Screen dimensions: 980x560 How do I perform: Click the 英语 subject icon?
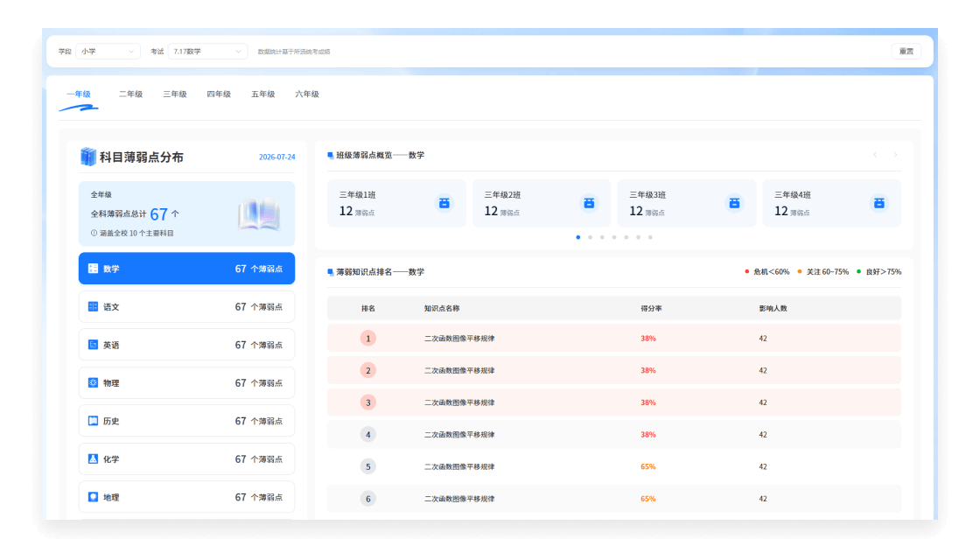[x=93, y=345]
